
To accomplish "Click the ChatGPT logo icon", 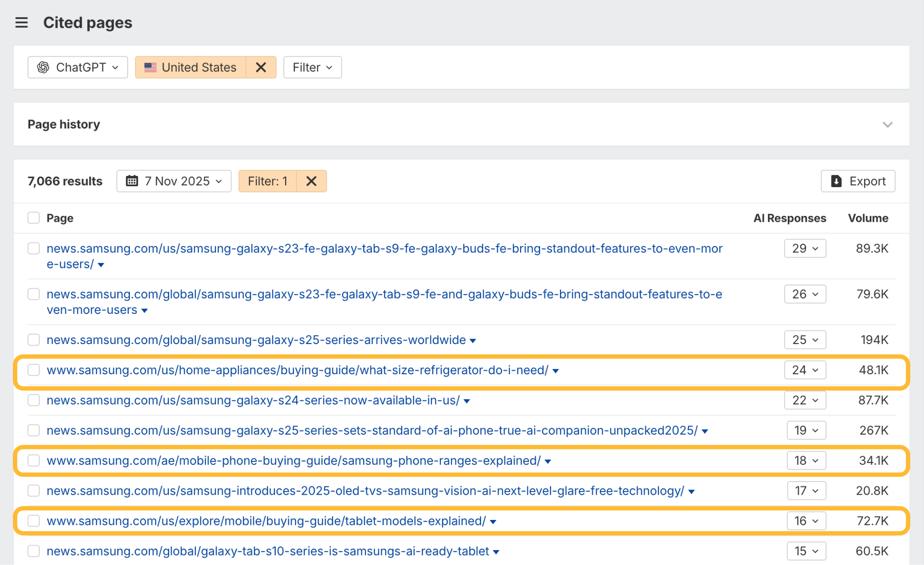I will 44,67.
